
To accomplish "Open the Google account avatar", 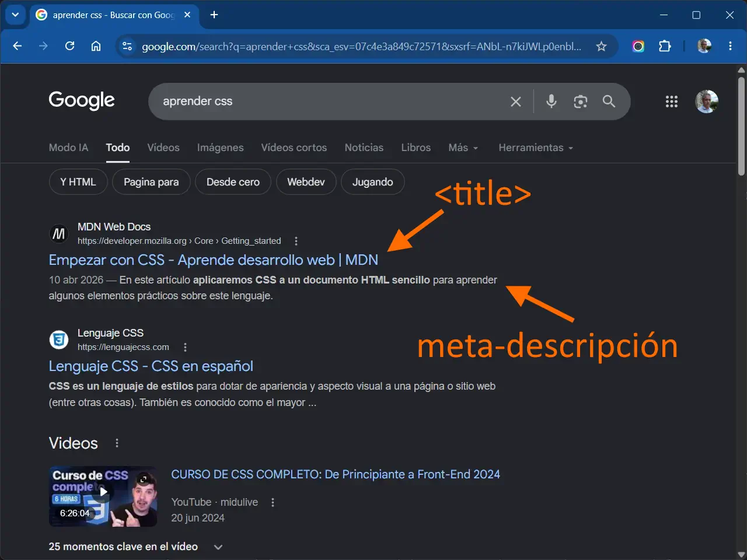I will (x=707, y=101).
